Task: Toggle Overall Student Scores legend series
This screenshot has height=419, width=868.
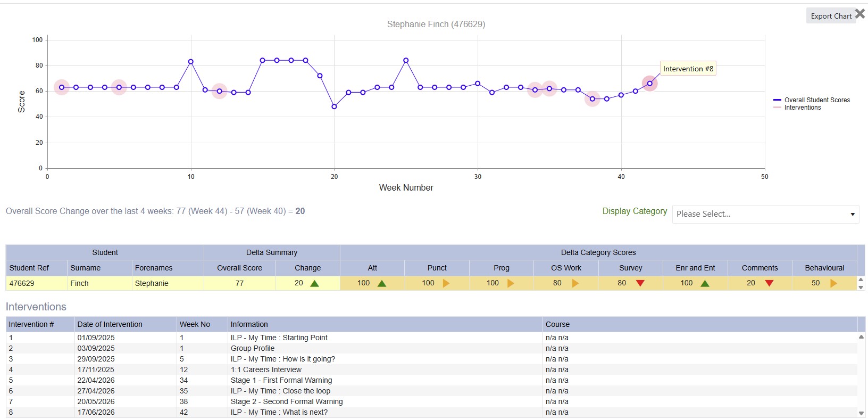Action: pos(812,100)
